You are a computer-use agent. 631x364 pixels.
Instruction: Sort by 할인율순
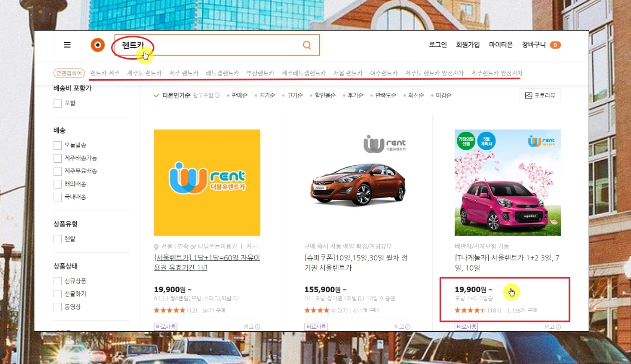[x=325, y=96]
